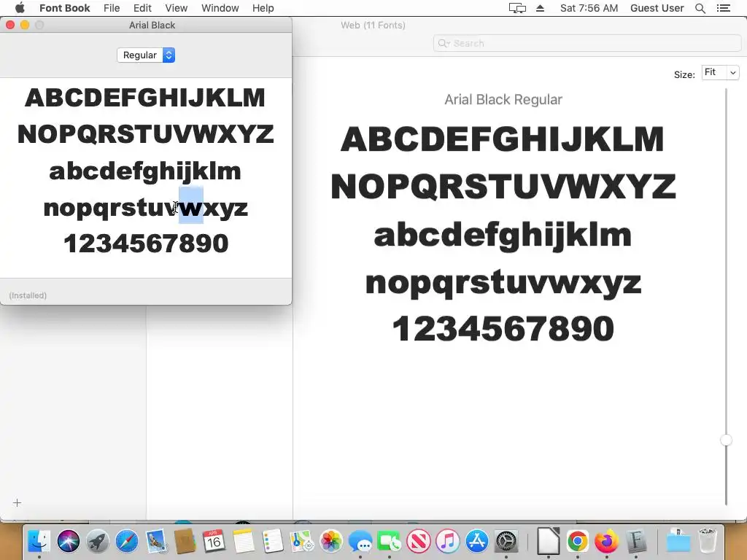Open Reminders list icon in dock
The image size is (747, 560).
click(273, 541)
